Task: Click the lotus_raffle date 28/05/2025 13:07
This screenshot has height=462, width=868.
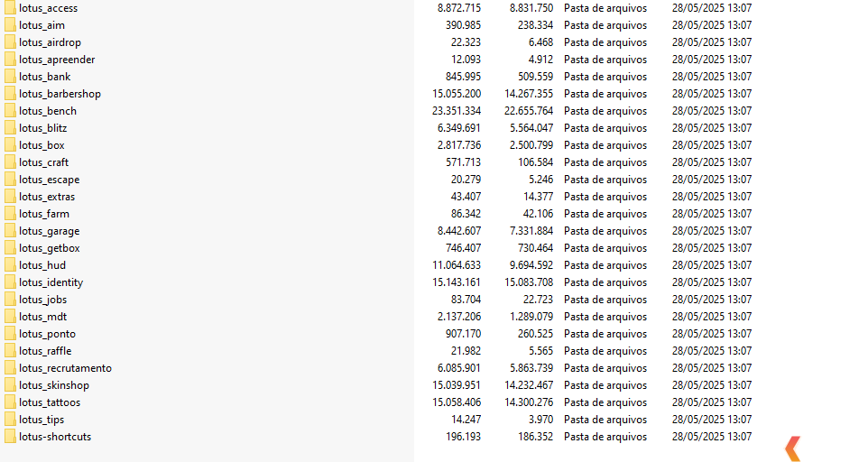Action: click(x=711, y=351)
